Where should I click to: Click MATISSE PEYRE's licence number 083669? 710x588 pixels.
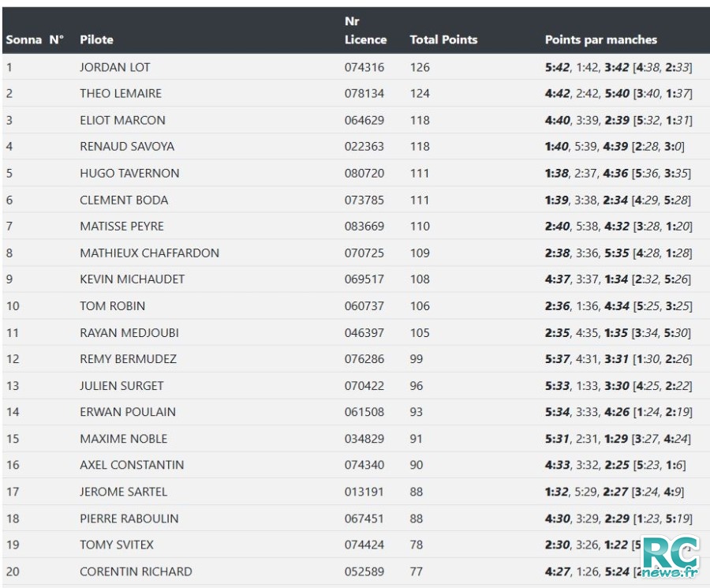click(x=364, y=226)
